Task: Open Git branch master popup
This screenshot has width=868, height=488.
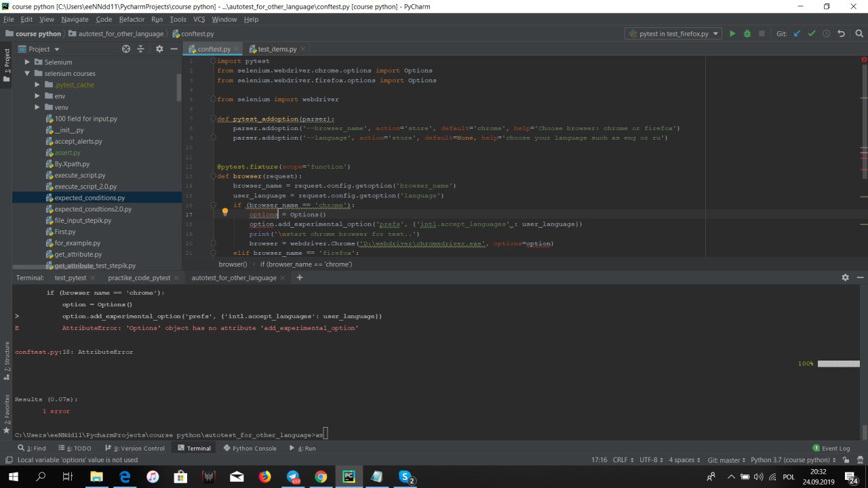Action: [x=726, y=460]
